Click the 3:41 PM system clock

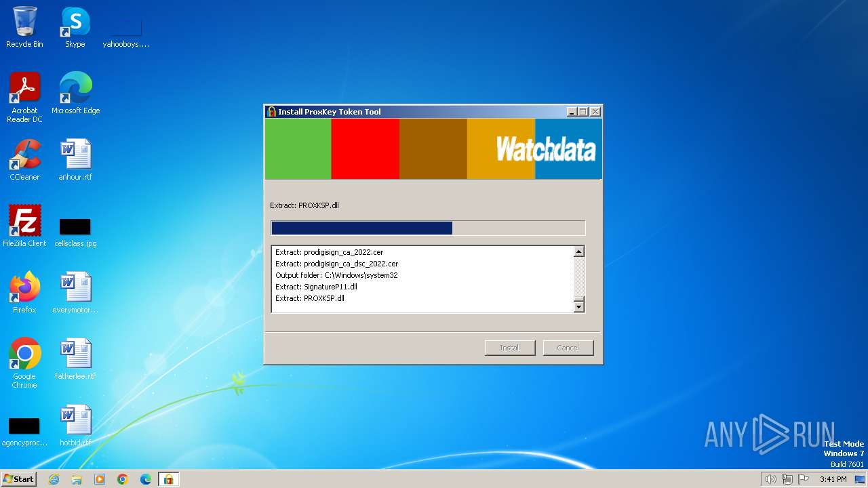(833, 479)
